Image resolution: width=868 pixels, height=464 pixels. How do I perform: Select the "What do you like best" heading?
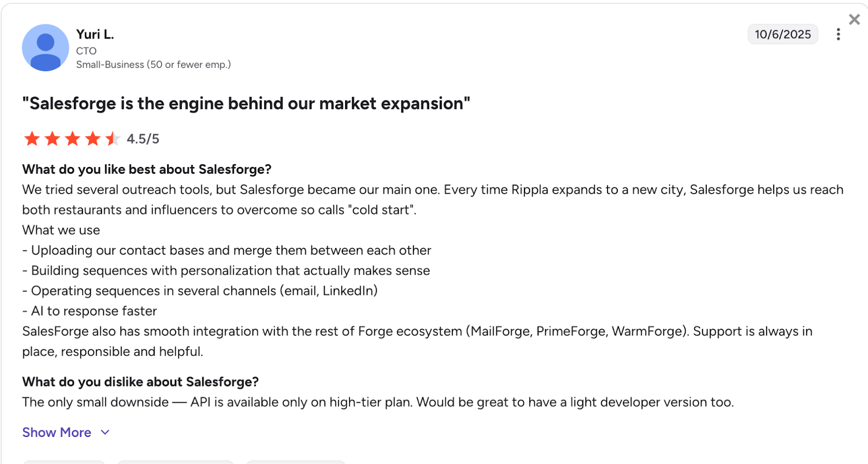(x=146, y=169)
